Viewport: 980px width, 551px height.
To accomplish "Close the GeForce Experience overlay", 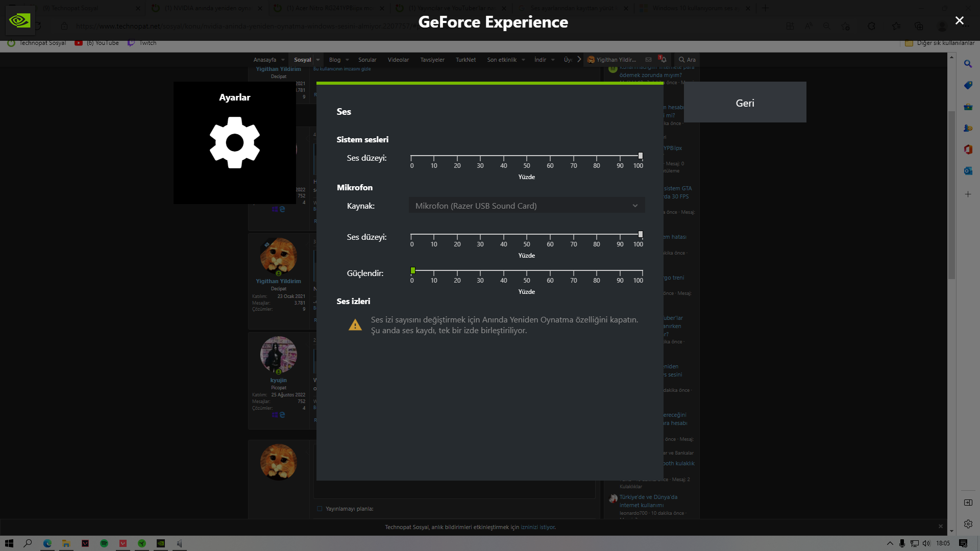I will click(x=959, y=20).
